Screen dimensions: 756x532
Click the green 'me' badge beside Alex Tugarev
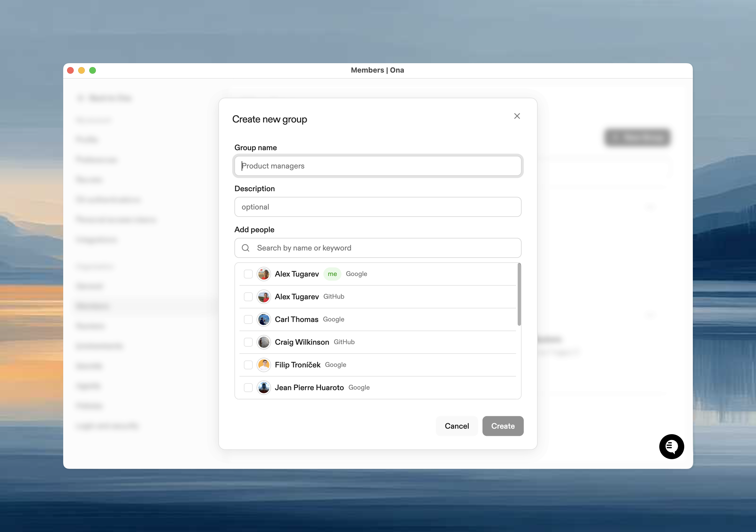(x=332, y=273)
